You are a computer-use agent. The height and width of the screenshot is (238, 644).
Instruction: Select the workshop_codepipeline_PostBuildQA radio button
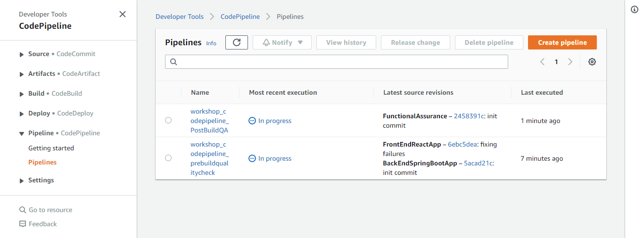coord(168,121)
